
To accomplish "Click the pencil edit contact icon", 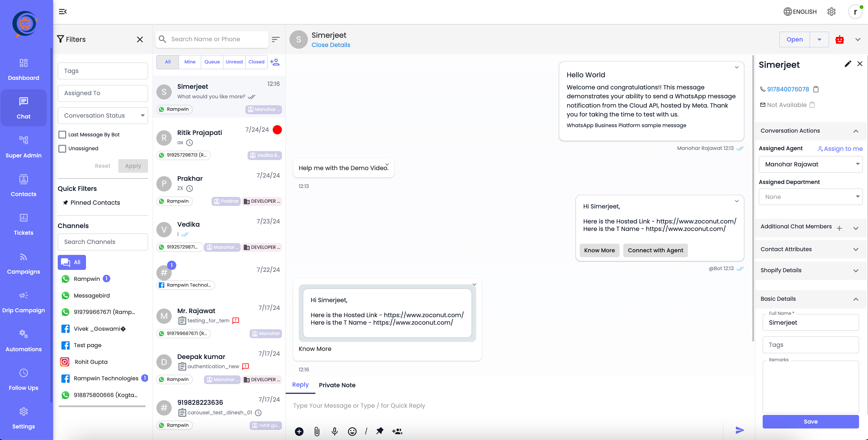I will tap(848, 64).
